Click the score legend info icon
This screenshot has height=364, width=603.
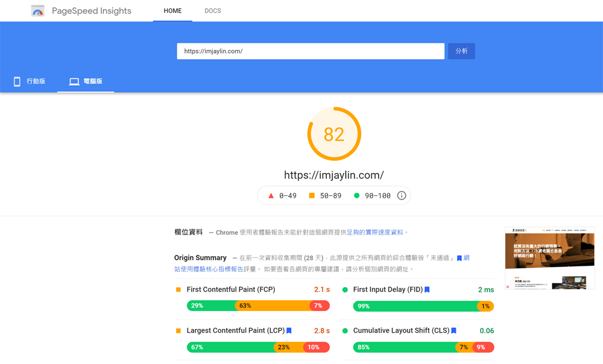402,196
